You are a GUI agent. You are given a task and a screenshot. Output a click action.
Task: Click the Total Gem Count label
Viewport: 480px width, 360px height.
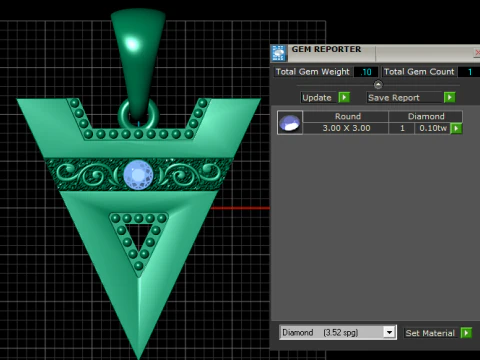(419, 72)
